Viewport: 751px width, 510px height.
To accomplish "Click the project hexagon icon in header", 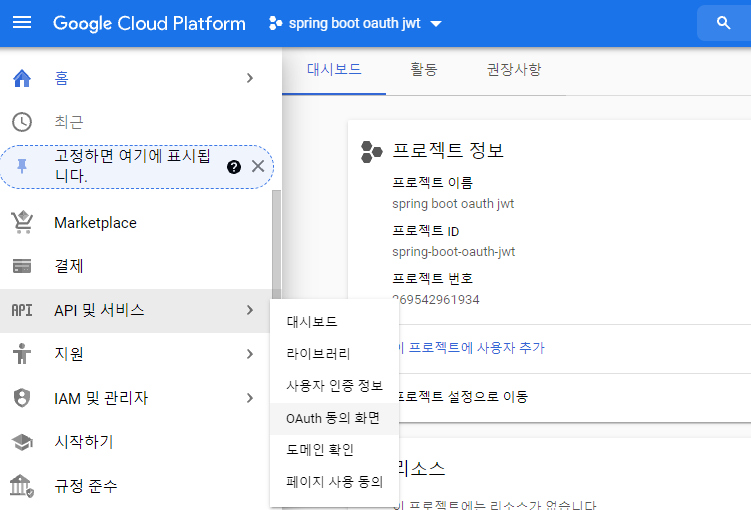I will click(x=275, y=23).
